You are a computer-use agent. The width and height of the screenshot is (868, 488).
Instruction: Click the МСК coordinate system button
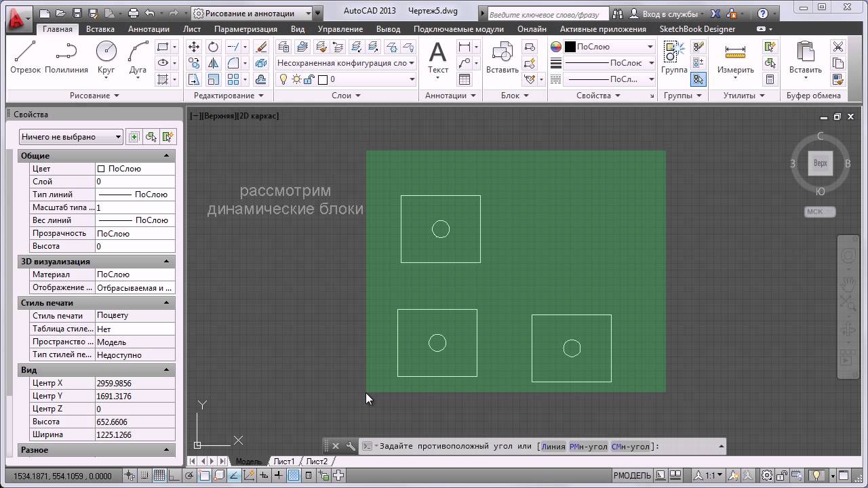pos(820,211)
